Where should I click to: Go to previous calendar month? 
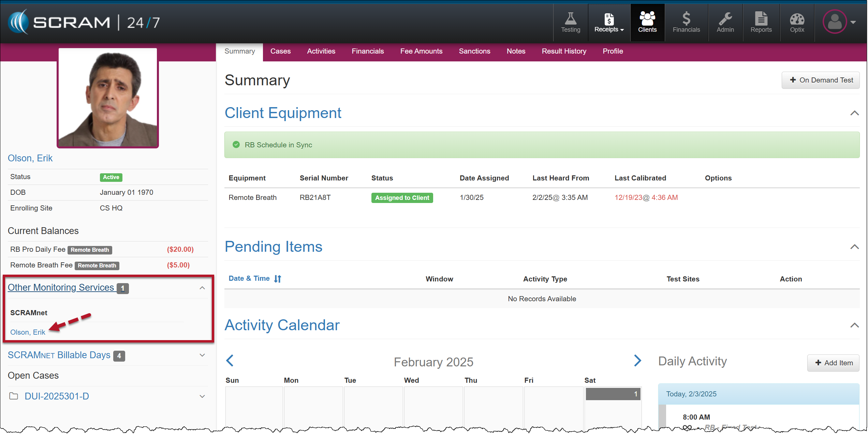tap(230, 360)
